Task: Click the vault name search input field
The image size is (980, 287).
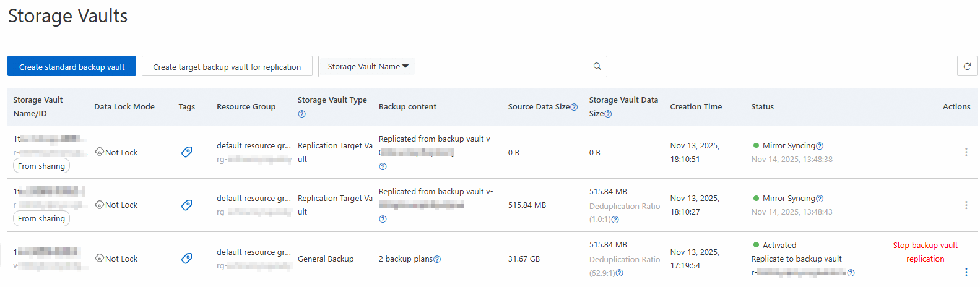Action: tap(500, 66)
